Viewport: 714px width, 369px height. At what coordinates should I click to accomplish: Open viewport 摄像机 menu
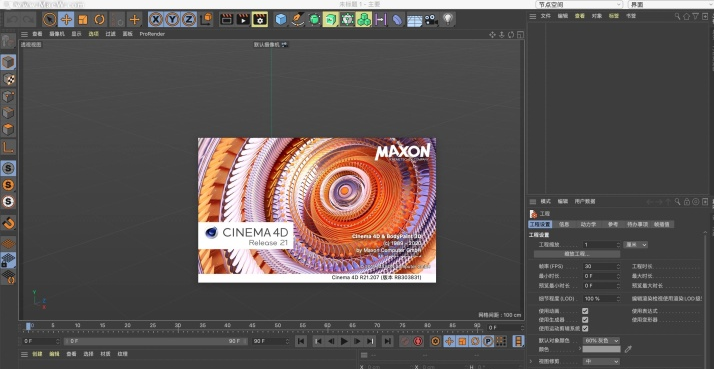tap(57, 34)
